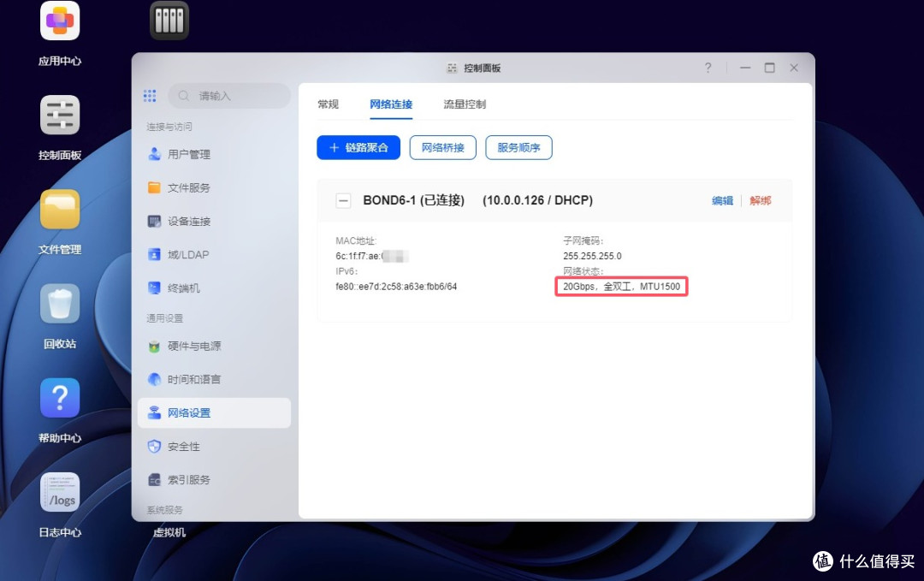Click the 终端机 terminal icon

pyautogui.click(x=154, y=288)
